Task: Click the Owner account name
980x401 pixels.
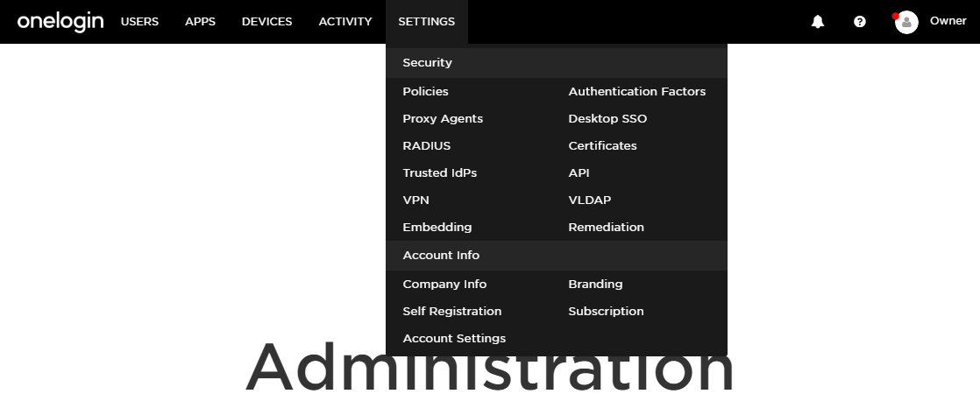Action: pos(948,21)
